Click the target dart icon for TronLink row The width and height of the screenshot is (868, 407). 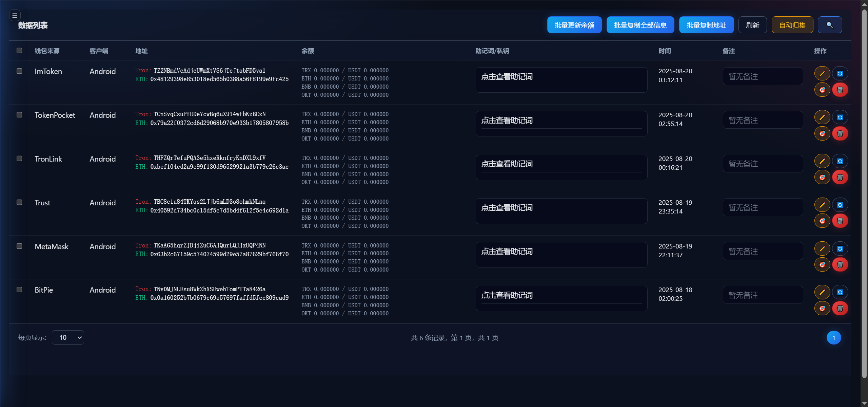[x=822, y=177]
